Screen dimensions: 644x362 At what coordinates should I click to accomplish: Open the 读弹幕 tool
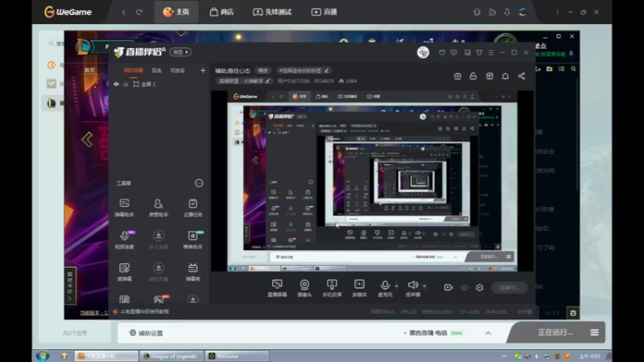pyautogui.click(x=124, y=272)
